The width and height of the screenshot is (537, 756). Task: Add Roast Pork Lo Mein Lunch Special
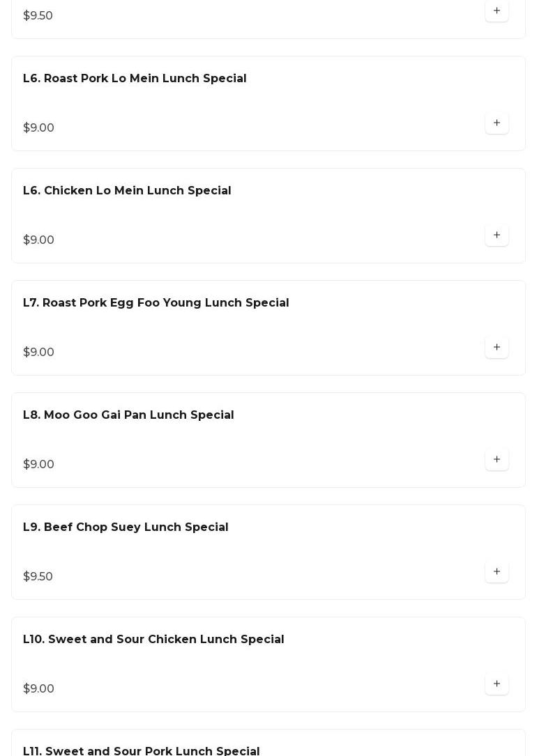497,123
